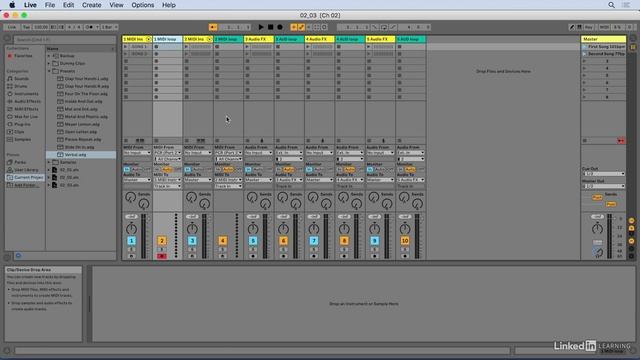
Task: Select Slide On In.adg preset
Action: [x=80, y=147]
